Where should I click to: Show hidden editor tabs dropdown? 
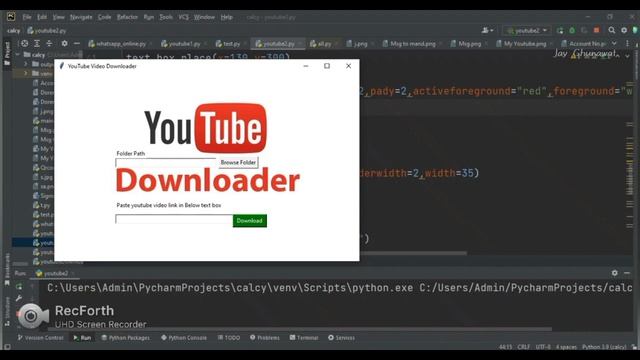[614, 43]
